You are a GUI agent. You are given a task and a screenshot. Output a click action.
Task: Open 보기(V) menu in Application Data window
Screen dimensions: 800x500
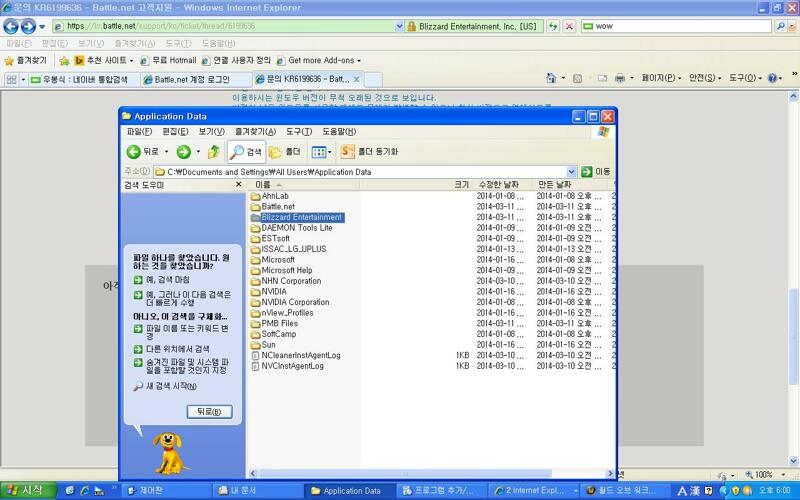[211, 132]
